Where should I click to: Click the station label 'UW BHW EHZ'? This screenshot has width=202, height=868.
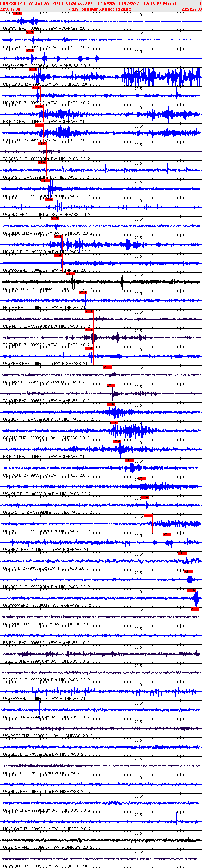(15, 699)
